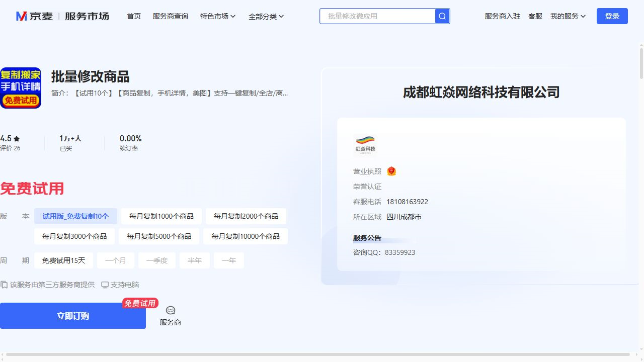This screenshot has height=362, width=644.
Task: Open 客服 link in header
Action: coord(535,16)
